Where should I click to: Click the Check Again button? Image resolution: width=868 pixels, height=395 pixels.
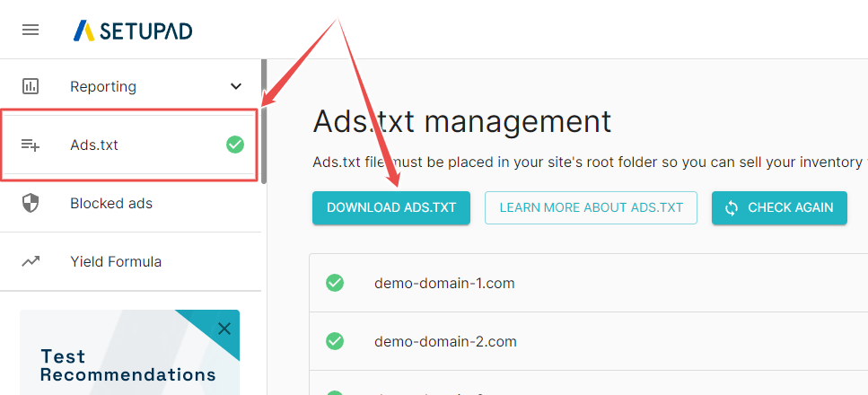[x=779, y=207]
